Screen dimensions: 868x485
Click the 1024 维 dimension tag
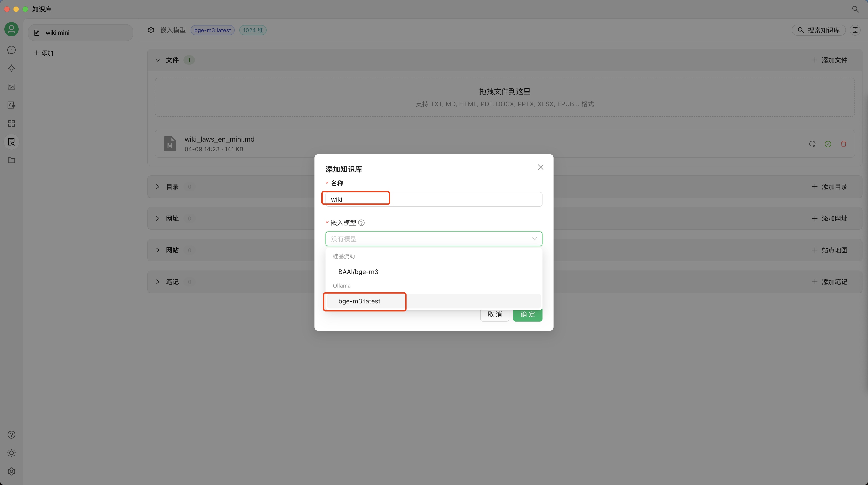[x=253, y=30]
